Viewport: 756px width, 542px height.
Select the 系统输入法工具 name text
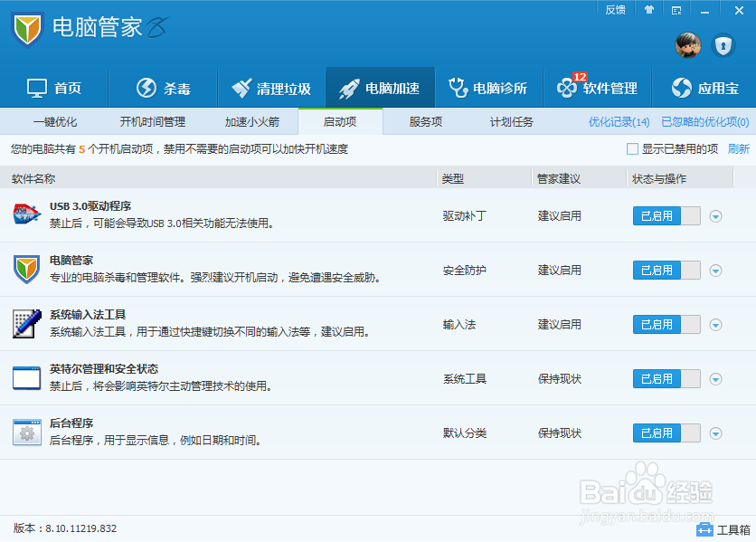[88, 315]
